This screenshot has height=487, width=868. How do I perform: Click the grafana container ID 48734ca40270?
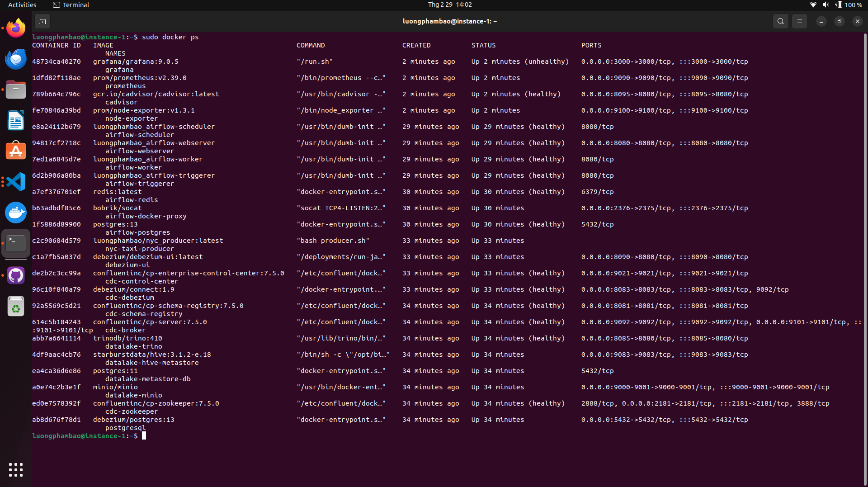(57, 61)
